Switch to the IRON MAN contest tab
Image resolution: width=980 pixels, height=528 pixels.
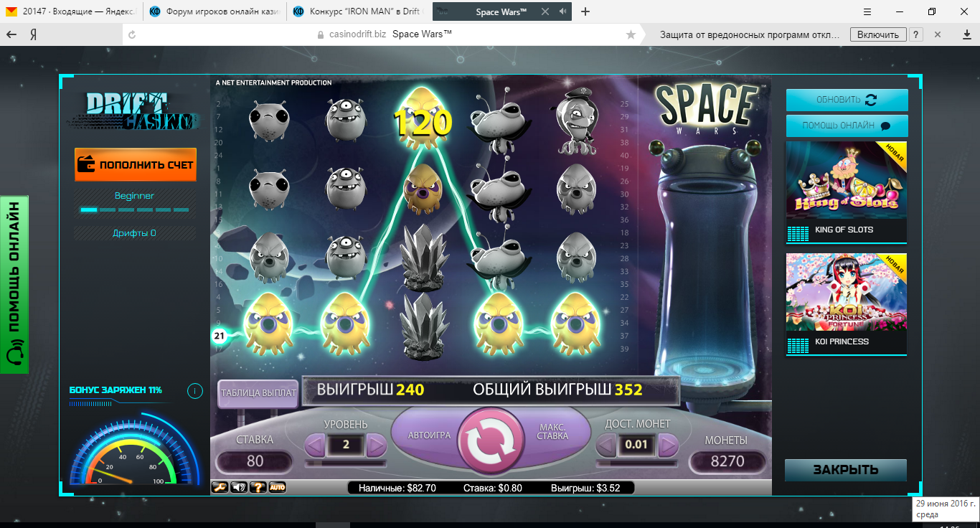(357, 11)
